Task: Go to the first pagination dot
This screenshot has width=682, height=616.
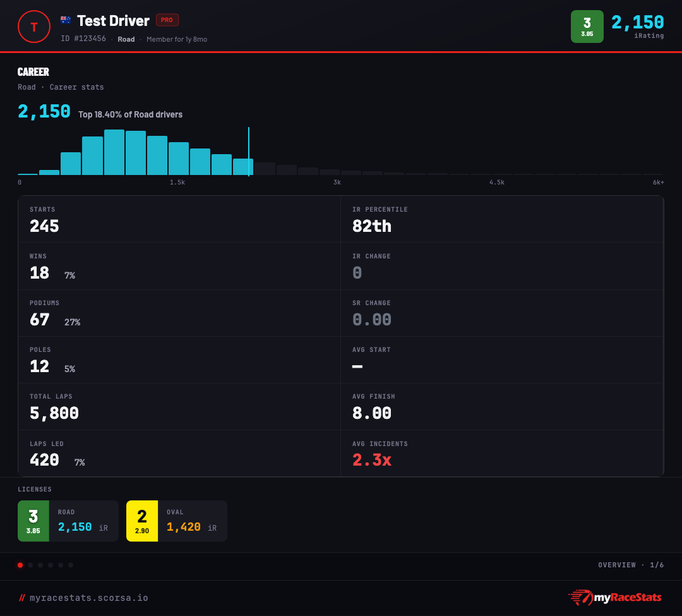Action: 20,565
